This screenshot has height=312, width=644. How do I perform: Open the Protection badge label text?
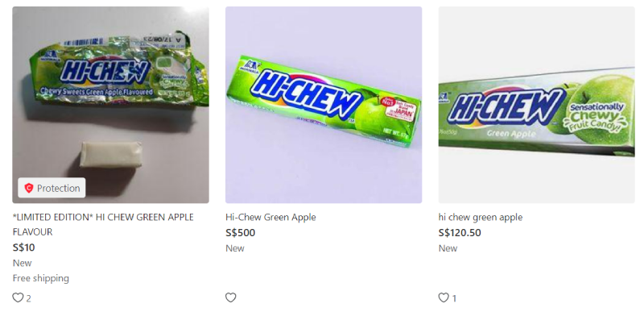click(58, 189)
